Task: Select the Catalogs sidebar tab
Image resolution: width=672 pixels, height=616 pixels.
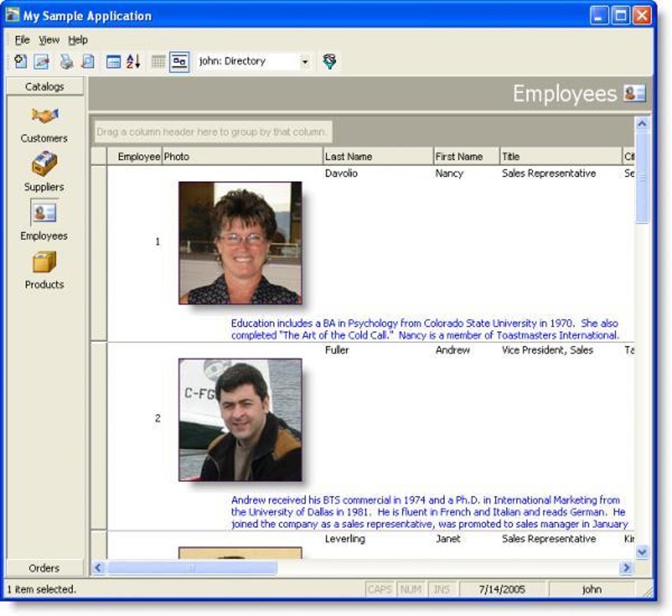Action: coord(45,86)
